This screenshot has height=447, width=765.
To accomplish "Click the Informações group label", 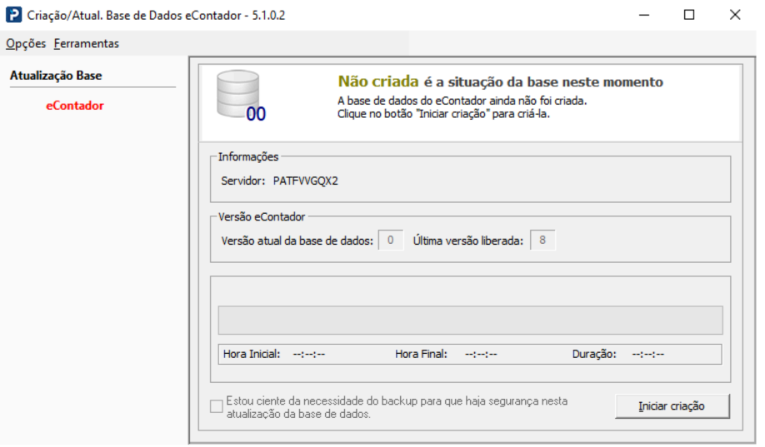I will (248, 157).
